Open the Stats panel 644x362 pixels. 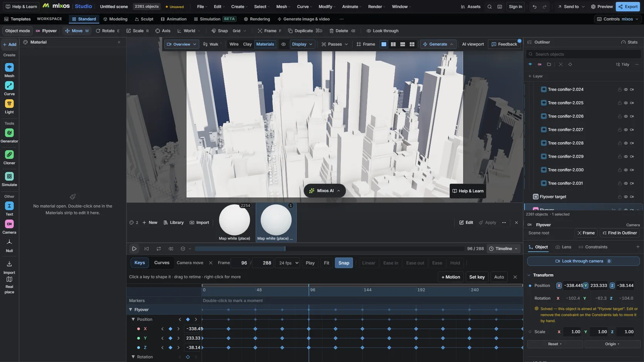pyautogui.click(x=629, y=42)
